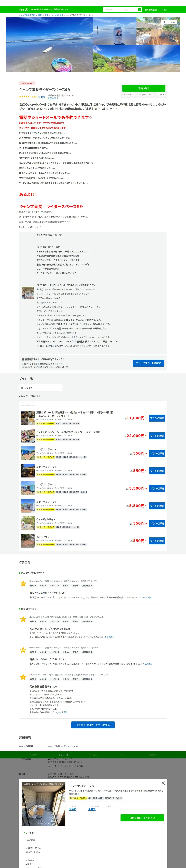The height and width of the screenshot is (868, 186).
Task: Click the コンテナコテージA plan thumbnail
Action: 28,488
